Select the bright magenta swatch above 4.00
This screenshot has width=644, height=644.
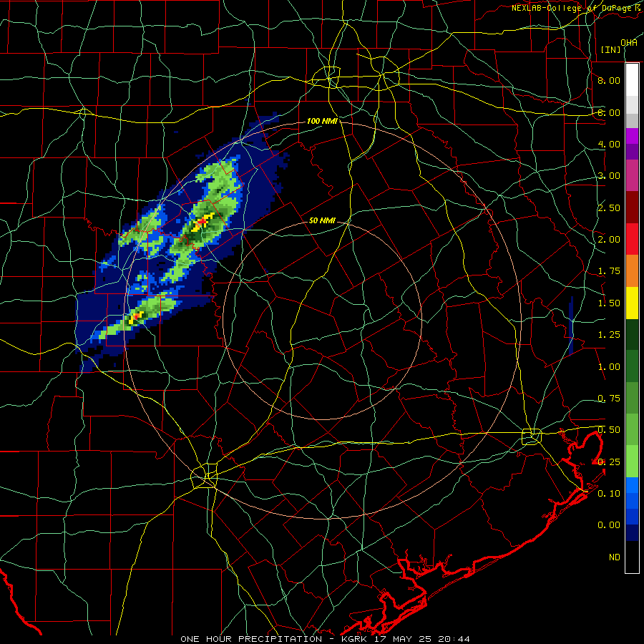[x=632, y=136]
